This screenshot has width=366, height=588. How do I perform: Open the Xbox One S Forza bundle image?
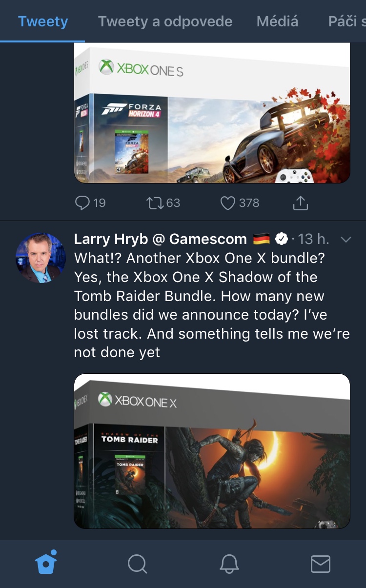pyautogui.click(x=212, y=113)
